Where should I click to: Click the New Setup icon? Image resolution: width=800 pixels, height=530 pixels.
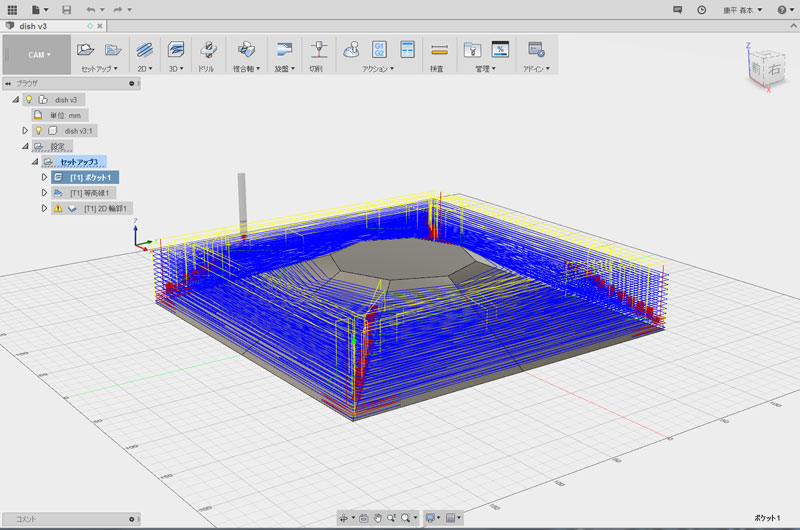coord(85,49)
